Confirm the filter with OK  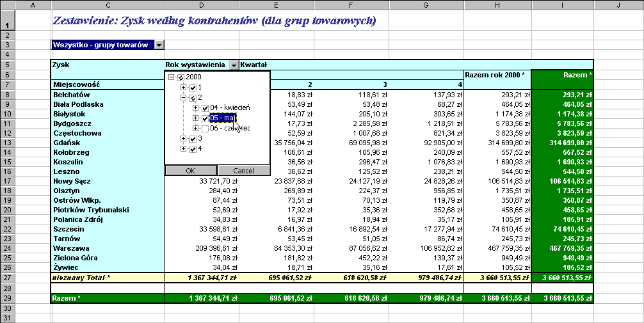190,171
